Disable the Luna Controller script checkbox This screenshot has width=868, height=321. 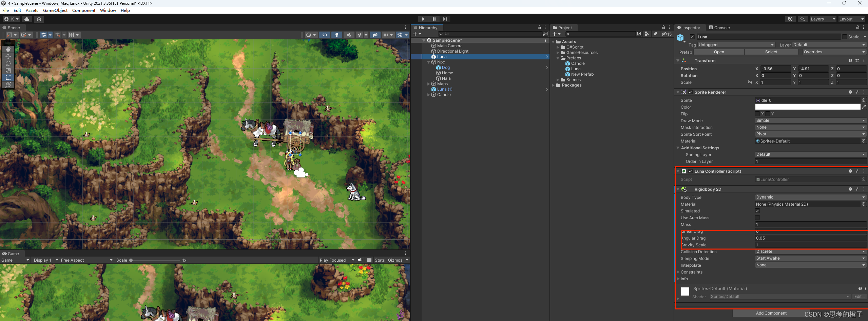pos(690,171)
